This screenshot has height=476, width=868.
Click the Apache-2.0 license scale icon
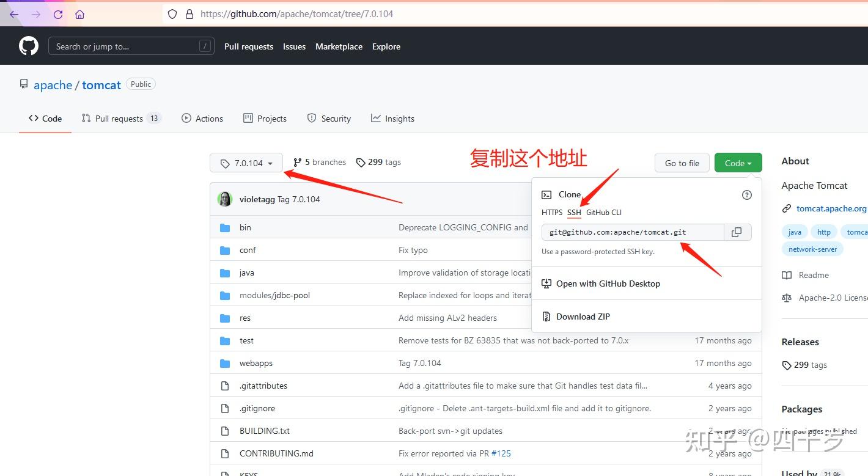coord(787,298)
